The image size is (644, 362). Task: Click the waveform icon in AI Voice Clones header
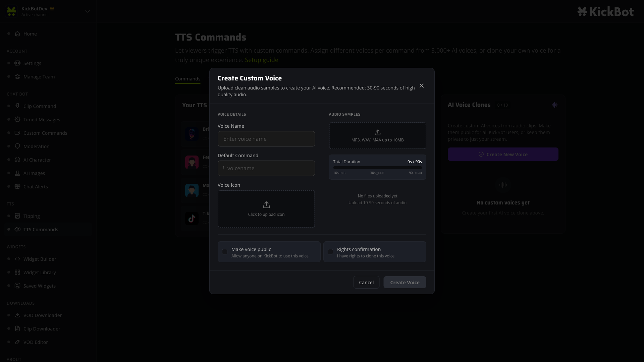tap(555, 105)
